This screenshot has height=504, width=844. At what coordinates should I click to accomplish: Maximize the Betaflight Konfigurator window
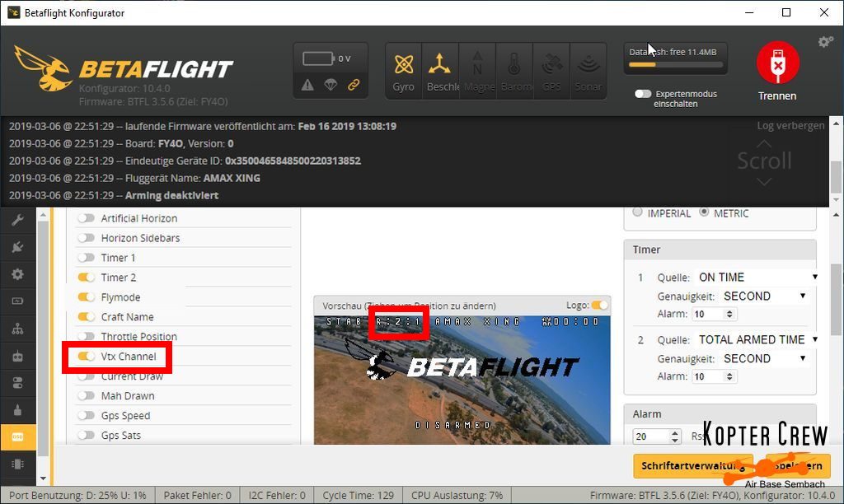click(x=786, y=12)
